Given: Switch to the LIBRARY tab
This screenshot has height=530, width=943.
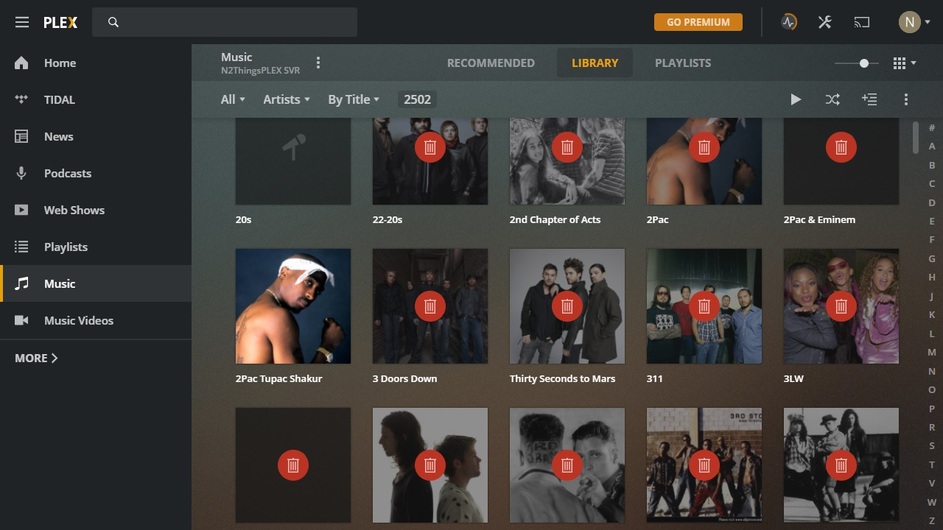Looking at the screenshot, I should click(x=595, y=63).
